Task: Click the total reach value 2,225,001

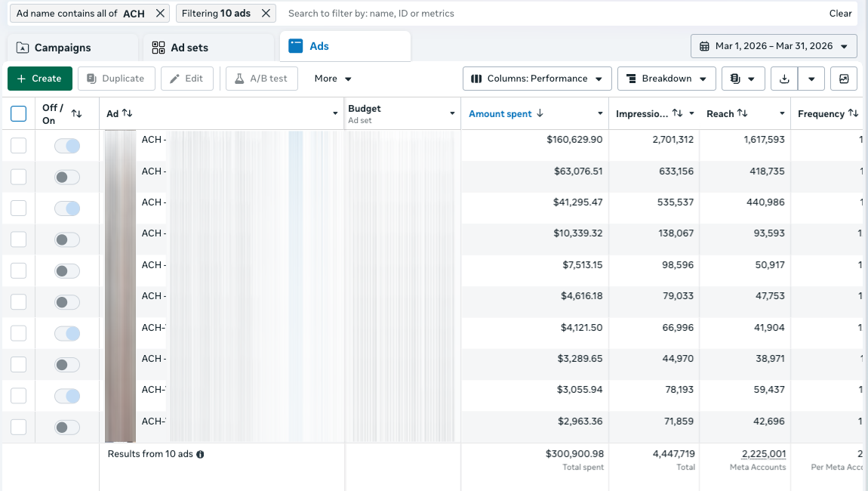Action: [764, 454]
